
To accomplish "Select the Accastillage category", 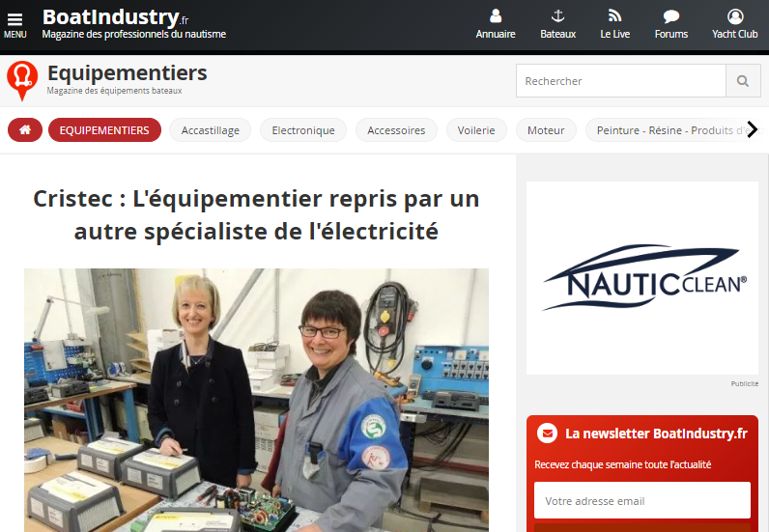I will pyautogui.click(x=211, y=130).
